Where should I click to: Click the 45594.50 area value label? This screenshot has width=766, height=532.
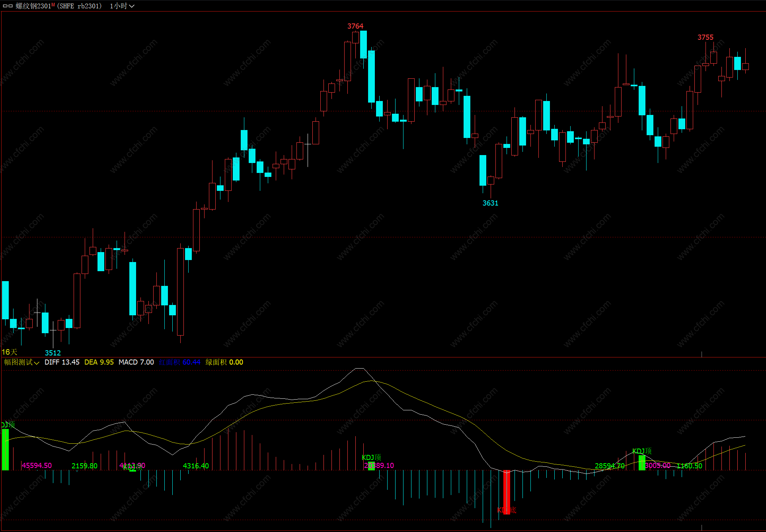point(37,466)
